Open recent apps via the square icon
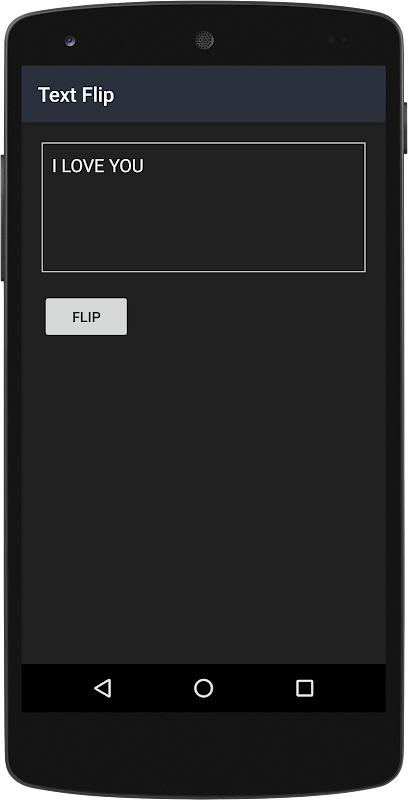 304,688
